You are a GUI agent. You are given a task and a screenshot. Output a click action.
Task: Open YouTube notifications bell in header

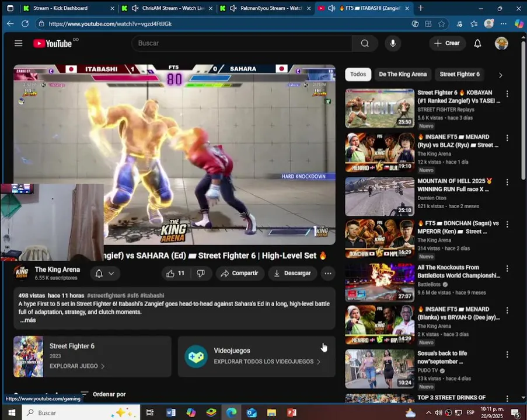click(477, 43)
